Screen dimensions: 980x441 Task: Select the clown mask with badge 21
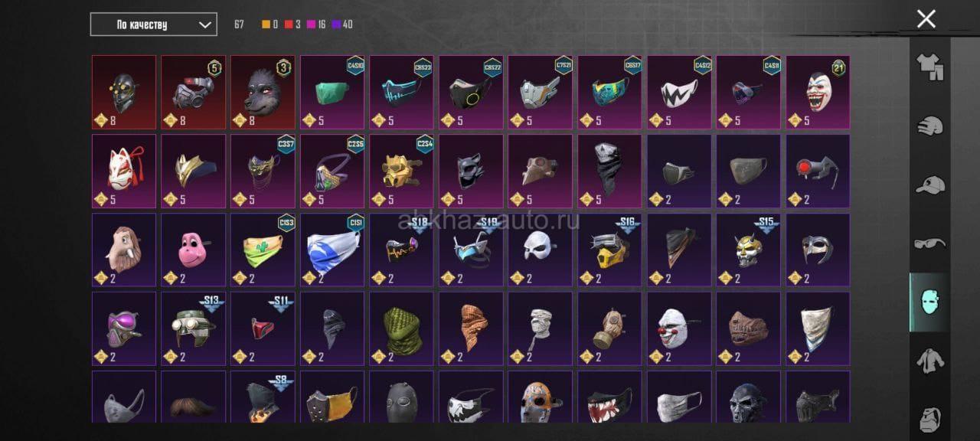click(x=818, y=91)
